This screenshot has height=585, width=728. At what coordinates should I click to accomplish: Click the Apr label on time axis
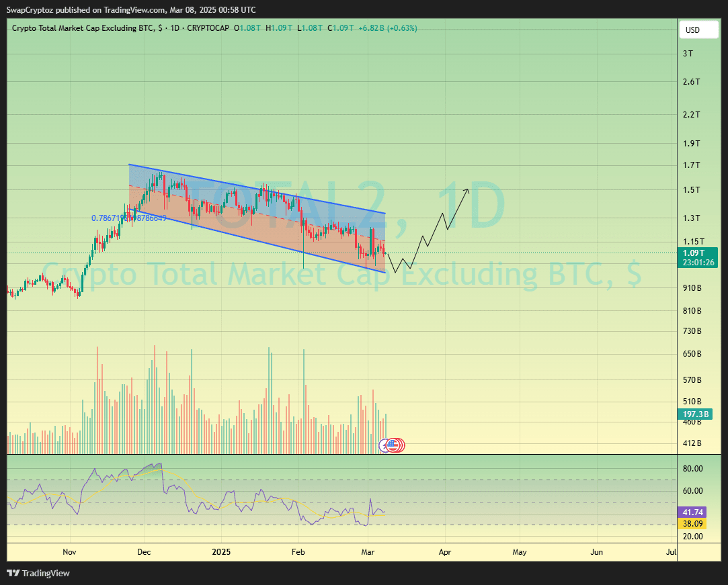pos(444,552)
